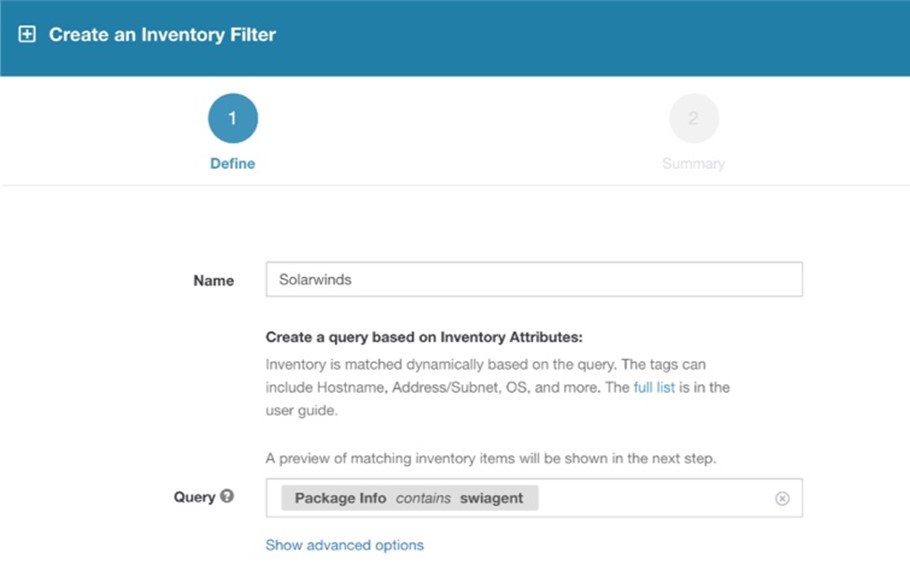Click the preview of matching inventory text
Image resolution: width=910 pixels, height=573 pixels.
(x=491, y=459)
